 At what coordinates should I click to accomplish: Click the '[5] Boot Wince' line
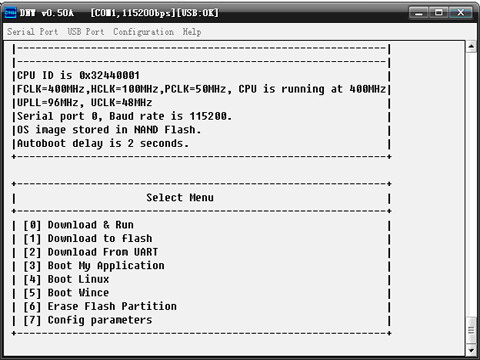[66, 293]
